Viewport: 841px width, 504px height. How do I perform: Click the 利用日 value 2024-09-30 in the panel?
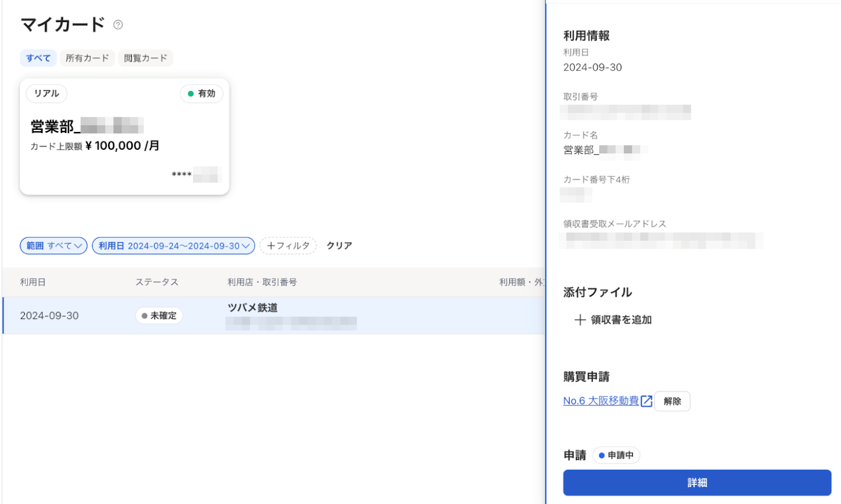tap(592, 67)
